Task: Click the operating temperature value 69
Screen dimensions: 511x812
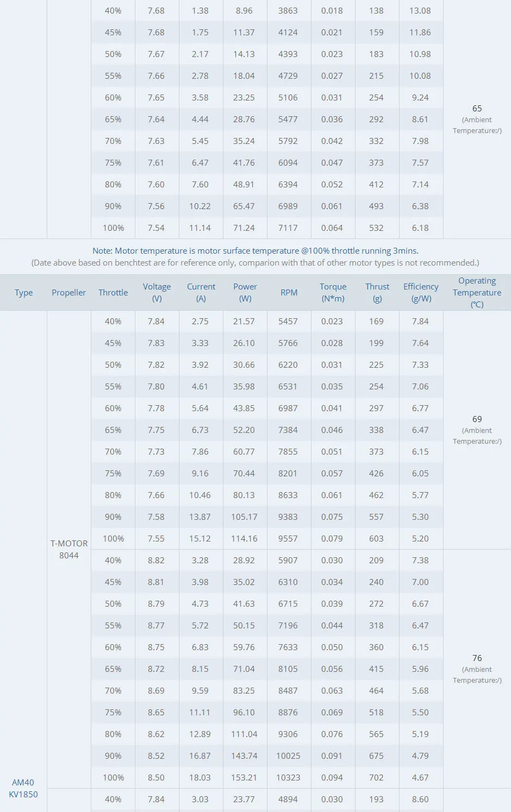Action: [x=477, y=419]
